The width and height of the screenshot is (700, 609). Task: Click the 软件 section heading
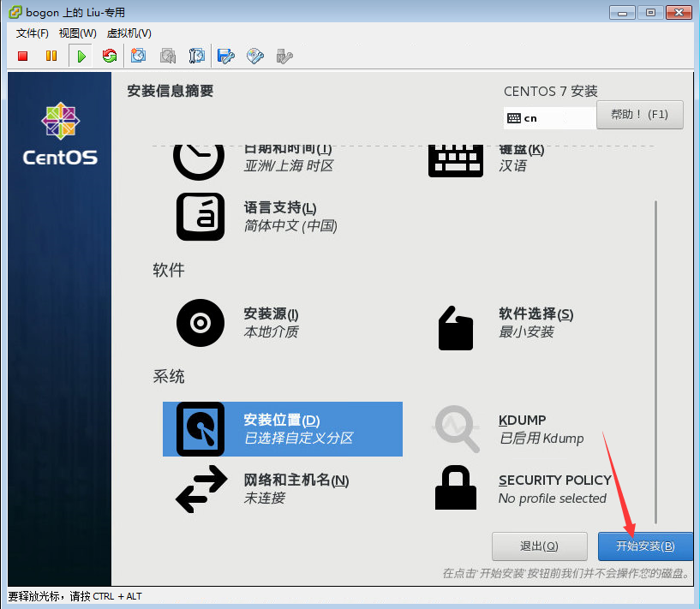click(168, 270)
